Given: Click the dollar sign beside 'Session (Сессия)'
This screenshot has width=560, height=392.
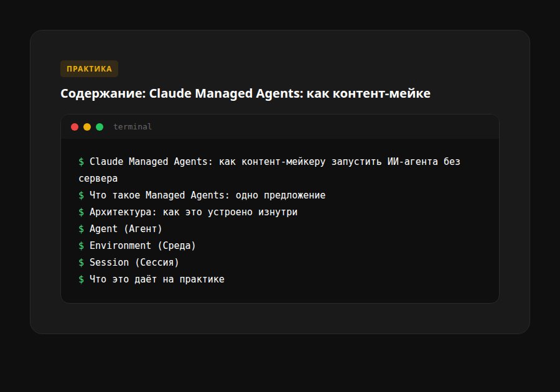Looking at the screenshot, I should tap(82, 262).
